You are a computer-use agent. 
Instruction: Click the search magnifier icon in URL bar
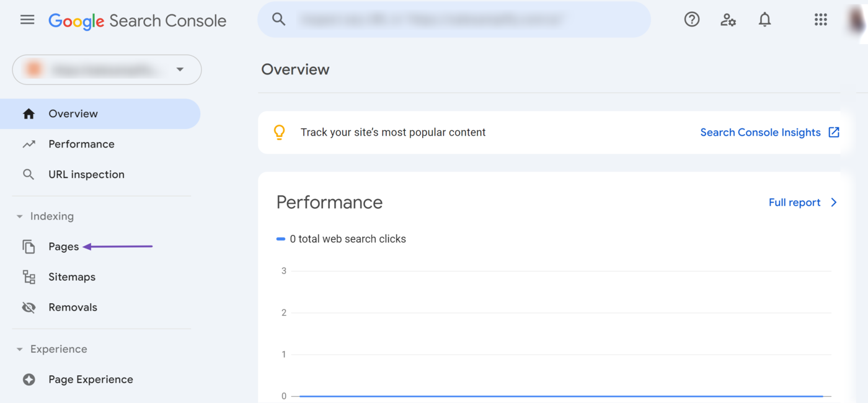279,19
